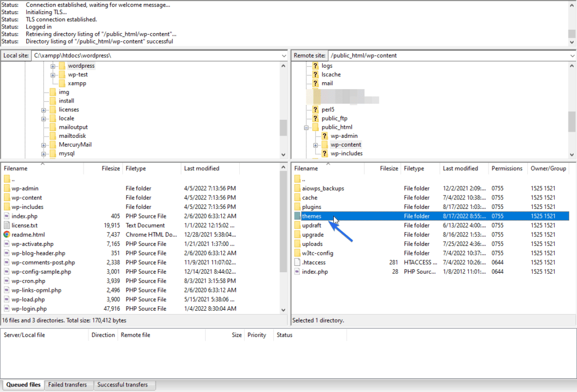Click the Chrome icon beside readme.html
Viewport: 577px width, 392px height.
[x=7, y=235]
